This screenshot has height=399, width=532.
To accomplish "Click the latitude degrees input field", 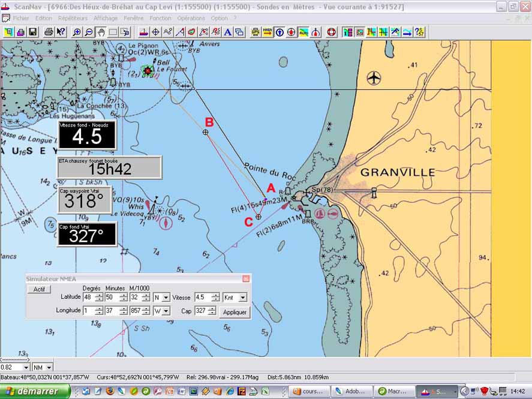I will pyautogui.click(x=89, y=298).
